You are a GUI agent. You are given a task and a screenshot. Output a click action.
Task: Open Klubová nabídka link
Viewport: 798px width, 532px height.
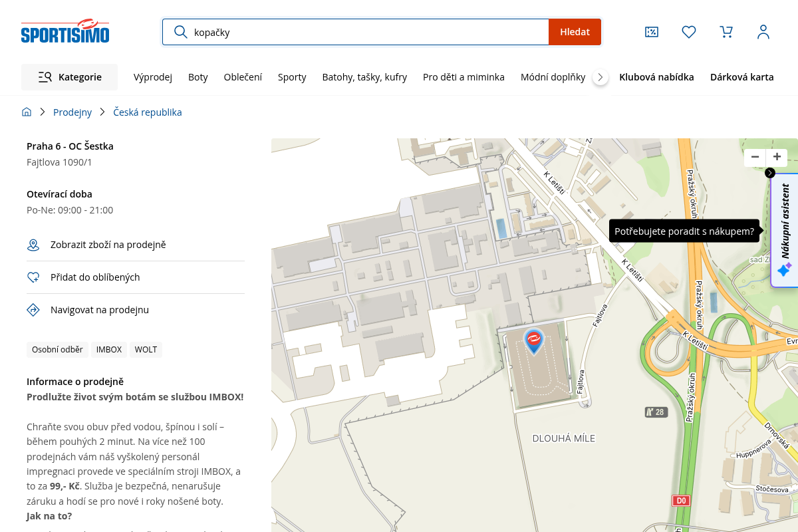pyautogui.click(x=656, y=77)
